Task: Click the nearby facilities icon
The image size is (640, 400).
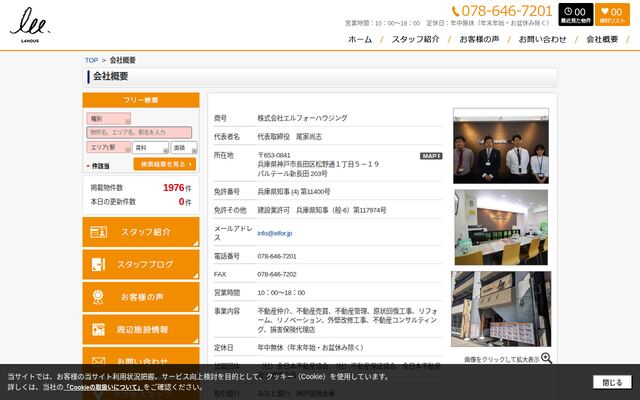Action: tap(98, 329)
